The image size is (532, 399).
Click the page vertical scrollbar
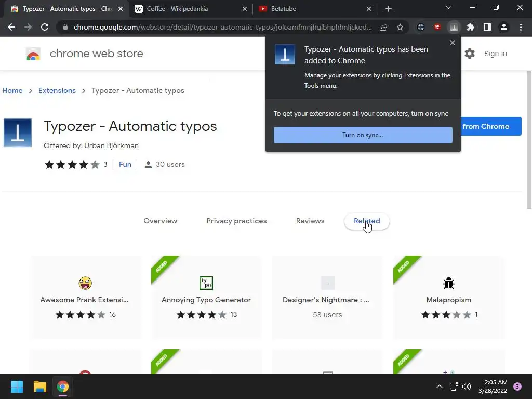point(528,140)
